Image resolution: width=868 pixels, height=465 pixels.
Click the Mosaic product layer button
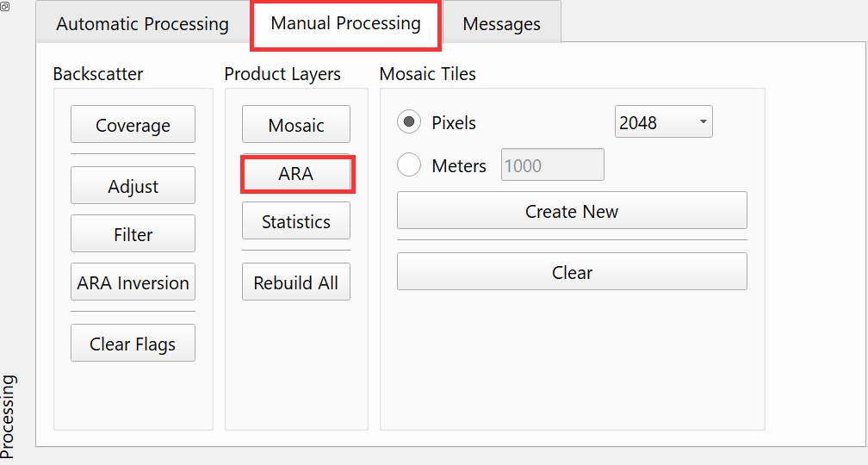click(296, 125)
